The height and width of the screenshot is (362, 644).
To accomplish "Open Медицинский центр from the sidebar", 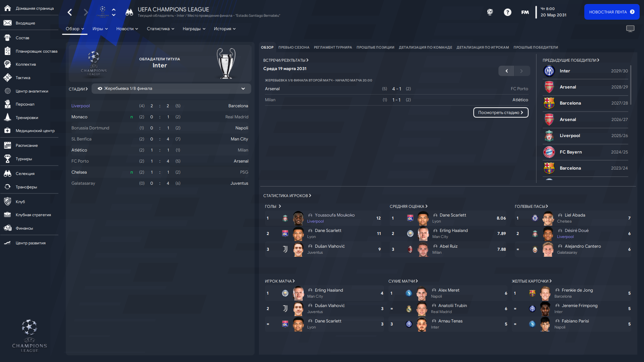I will click(x=35, y=131).
